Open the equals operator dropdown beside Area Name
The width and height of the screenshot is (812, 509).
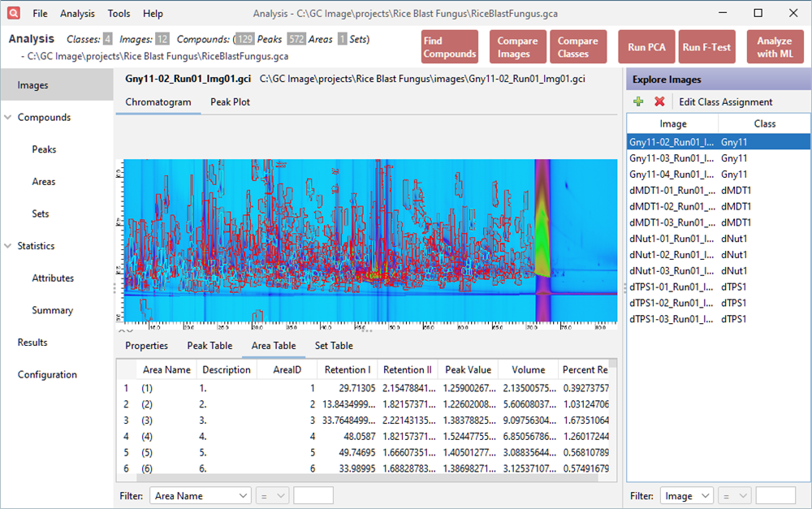tap(272, 495)
